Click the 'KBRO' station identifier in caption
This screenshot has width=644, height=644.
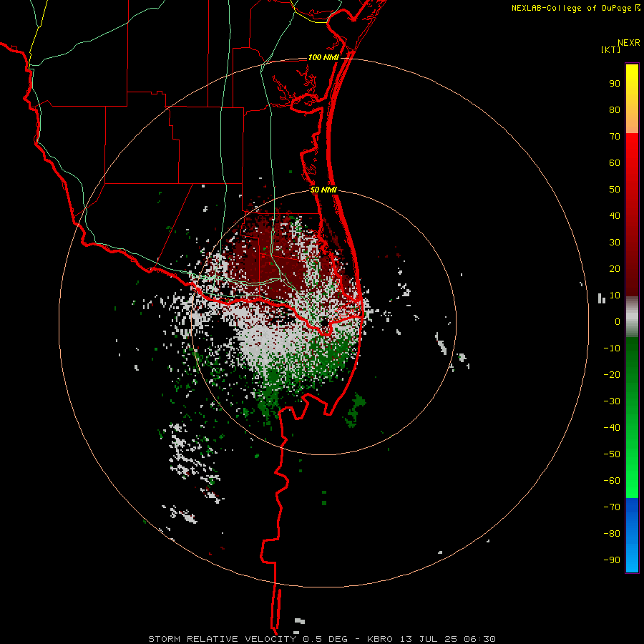[x=379, y=639]
